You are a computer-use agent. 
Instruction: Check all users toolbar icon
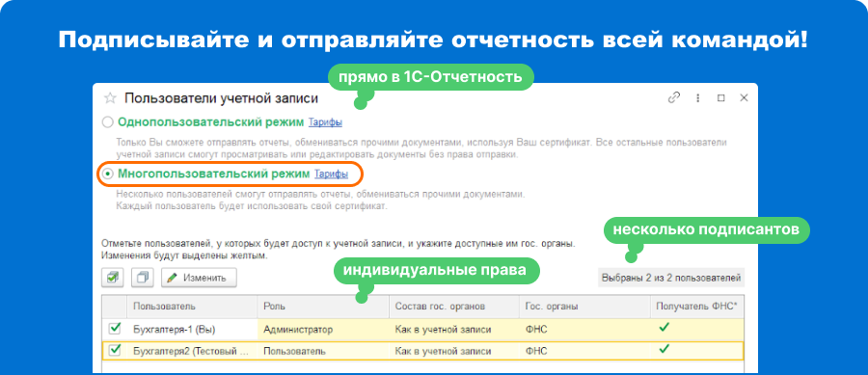(113, 278)
